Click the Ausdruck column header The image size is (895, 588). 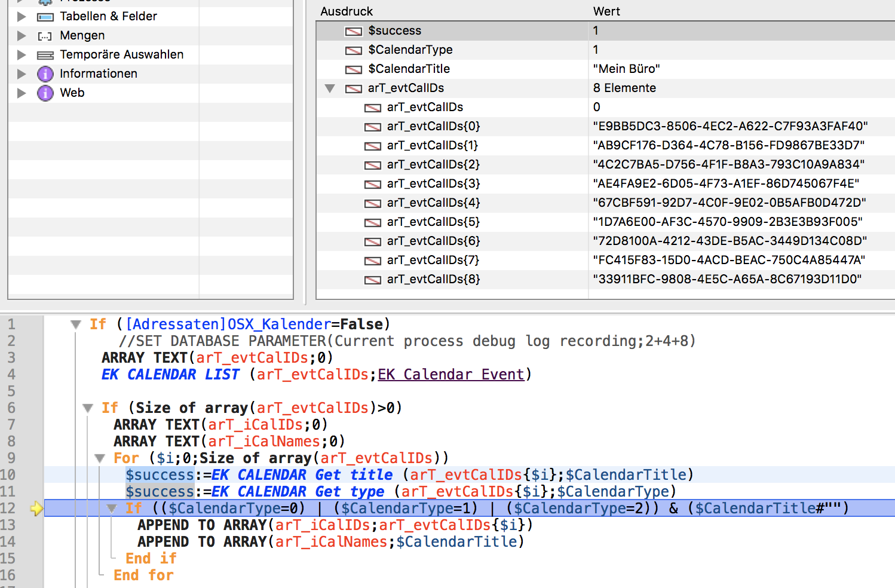[347, 11]
